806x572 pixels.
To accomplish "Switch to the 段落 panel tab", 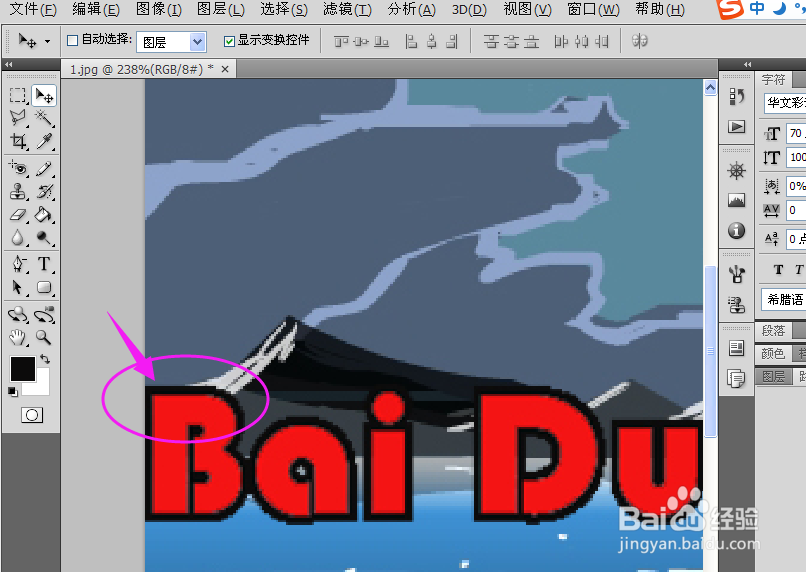I will coord(774,330).
